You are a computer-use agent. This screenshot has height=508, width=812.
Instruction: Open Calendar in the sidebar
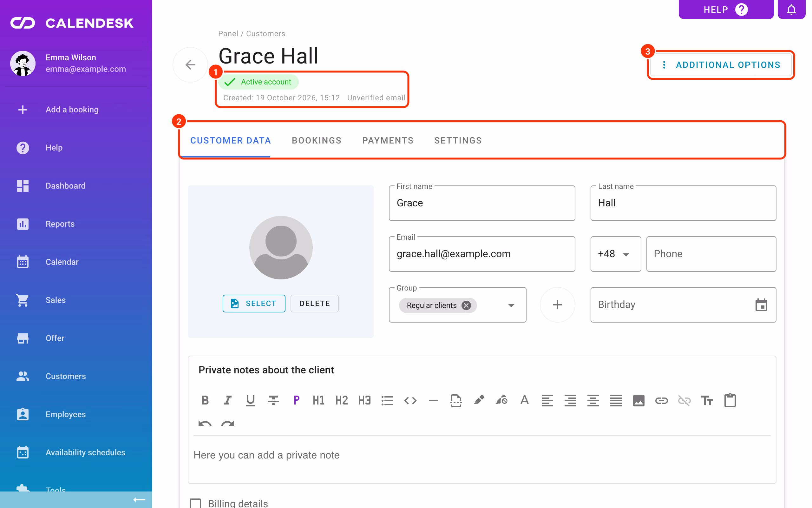point(76,262)
